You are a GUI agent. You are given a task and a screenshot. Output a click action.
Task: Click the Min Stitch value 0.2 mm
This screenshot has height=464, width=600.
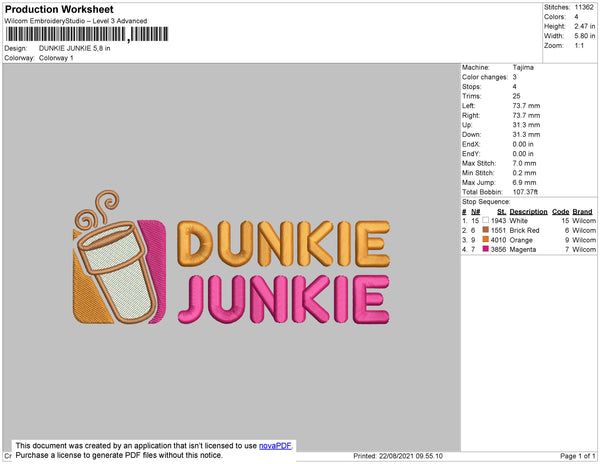pos(524,173)
